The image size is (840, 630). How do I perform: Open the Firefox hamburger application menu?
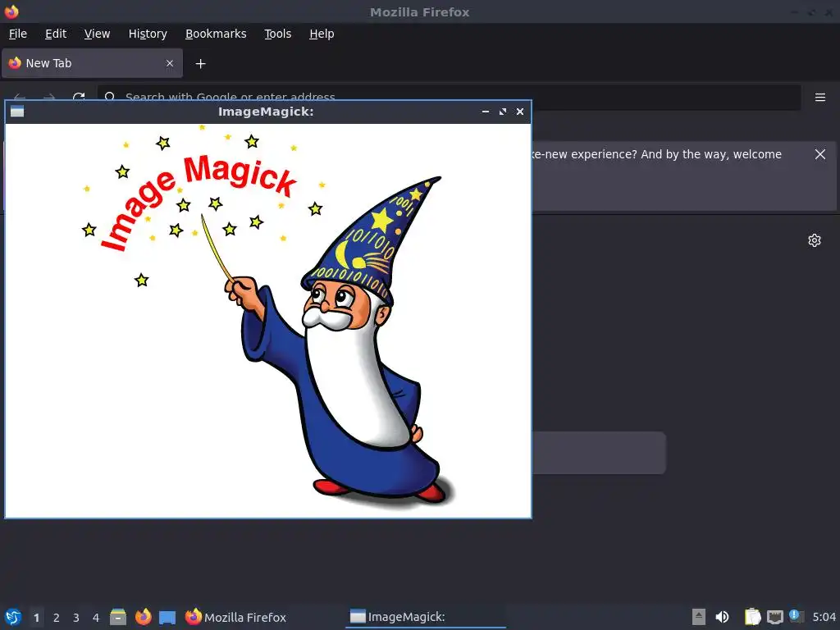pos(820,98)
